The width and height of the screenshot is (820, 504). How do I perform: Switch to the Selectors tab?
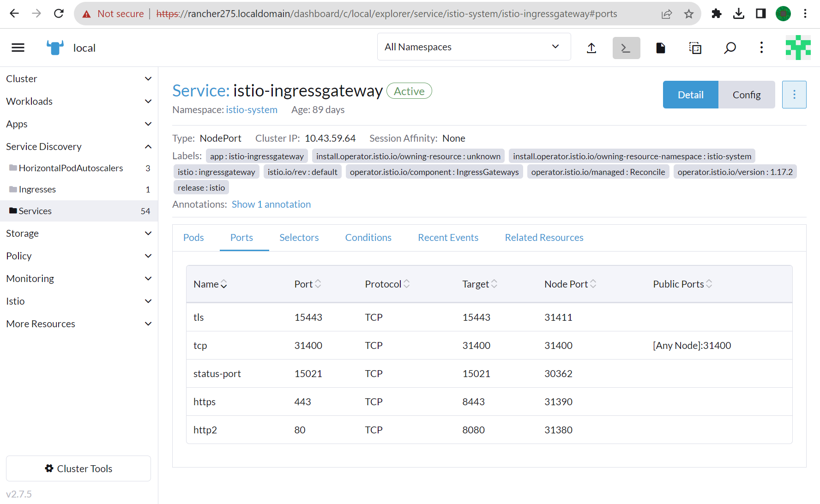299,237
